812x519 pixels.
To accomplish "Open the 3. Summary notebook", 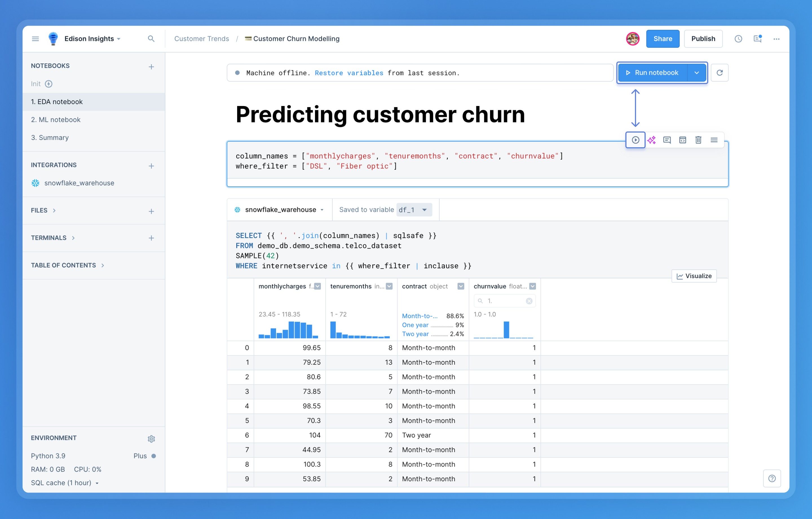I will (50, 137).
